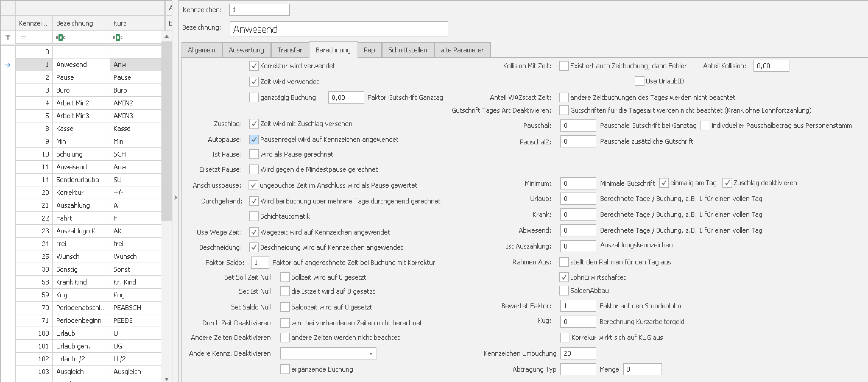868x382 pixels.
Task: Click equals filter operator under Kennzeichen column
Action: tap(23, 37)
